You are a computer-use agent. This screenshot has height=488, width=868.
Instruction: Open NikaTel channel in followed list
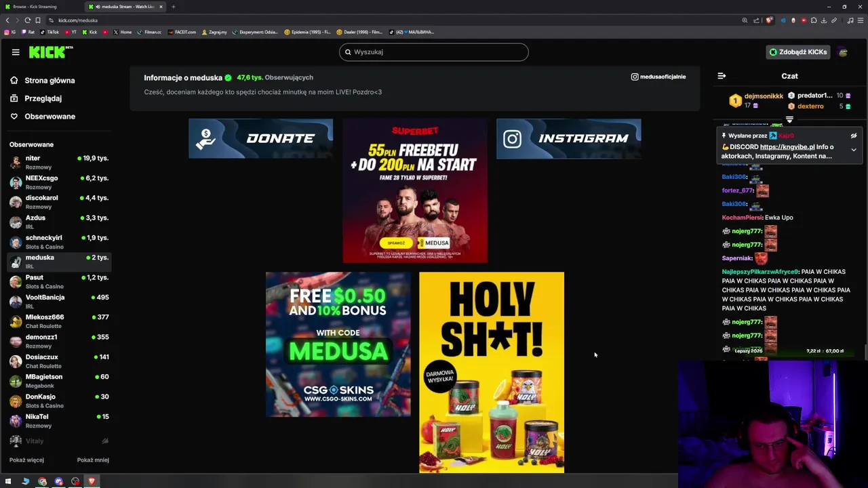click(x=59, y=421)
